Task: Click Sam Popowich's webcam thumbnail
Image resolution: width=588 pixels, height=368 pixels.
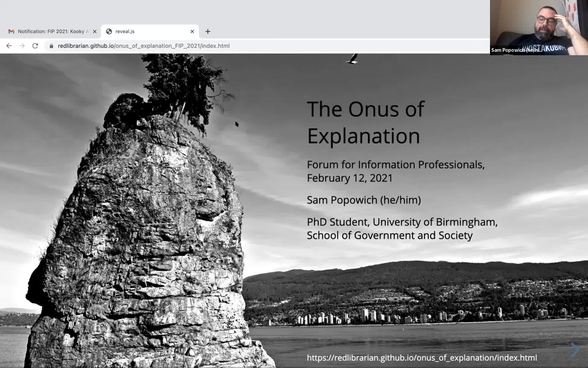Action: click(539, 28)
